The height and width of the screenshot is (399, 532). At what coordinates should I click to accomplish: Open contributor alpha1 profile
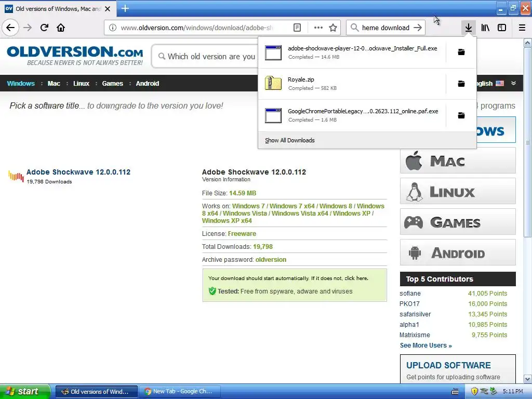pos(409,324)
